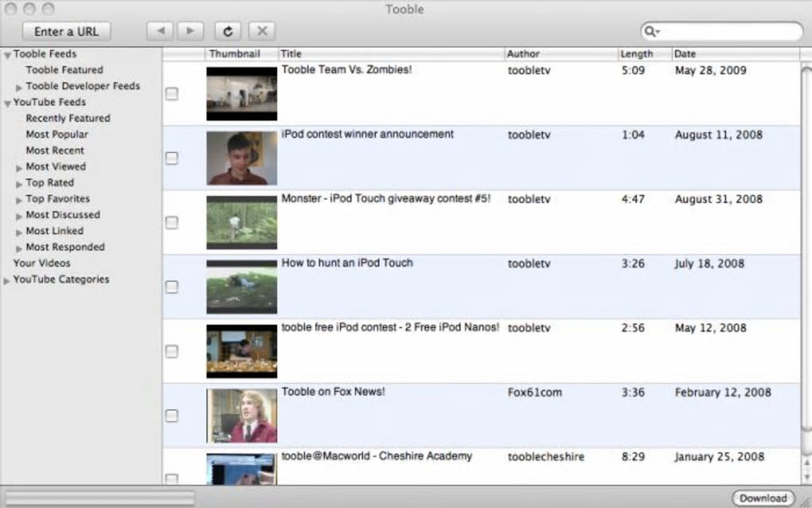Click the author 'tooblecheshire'
This screenshot has height=508, width=812.
(546, 457)
